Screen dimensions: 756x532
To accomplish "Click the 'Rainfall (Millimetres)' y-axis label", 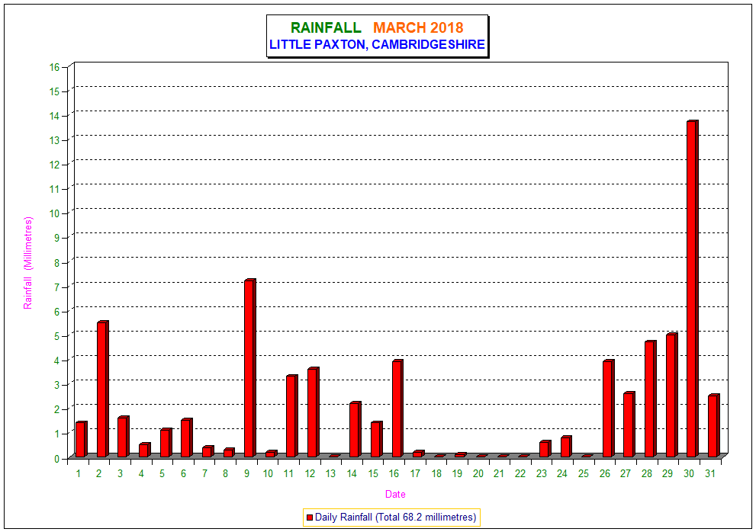I will coord(28,263).
